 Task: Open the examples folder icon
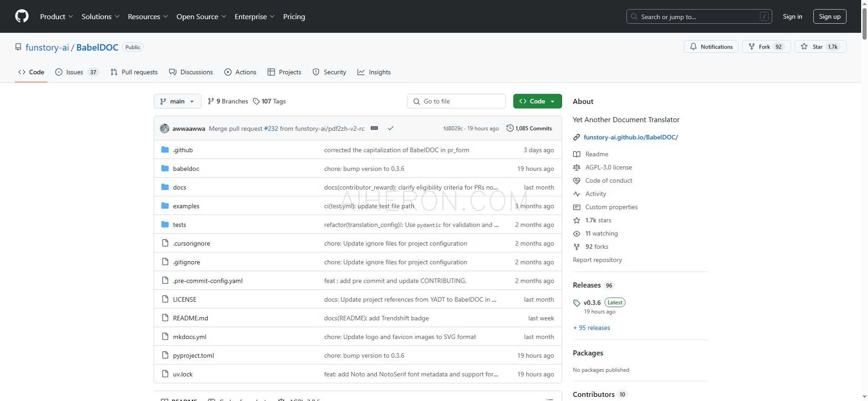pos(165,206)
